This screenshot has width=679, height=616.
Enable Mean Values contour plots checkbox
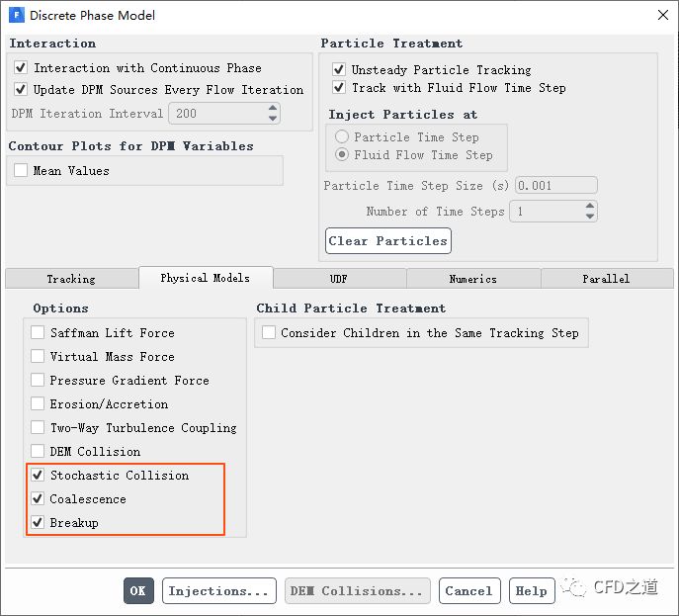click(x=22, y=171)
